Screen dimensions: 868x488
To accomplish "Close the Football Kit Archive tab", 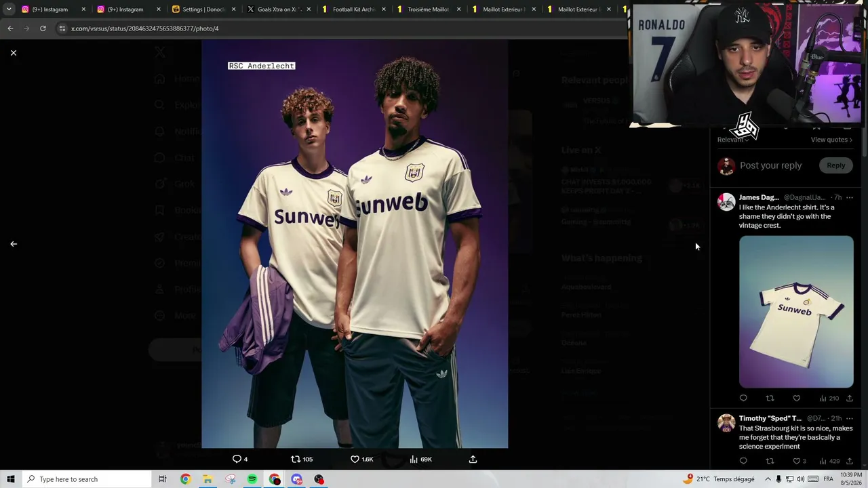I will [383, 9].
